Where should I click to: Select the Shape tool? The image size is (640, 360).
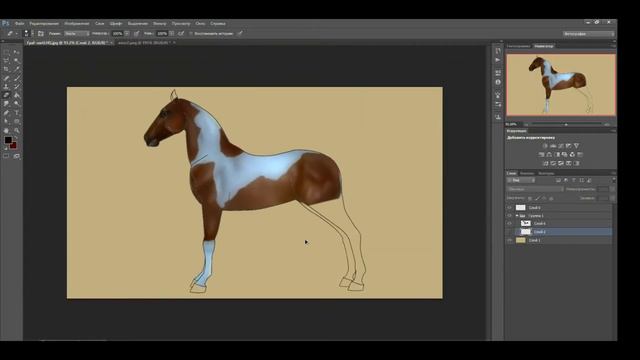coord(16,121)
